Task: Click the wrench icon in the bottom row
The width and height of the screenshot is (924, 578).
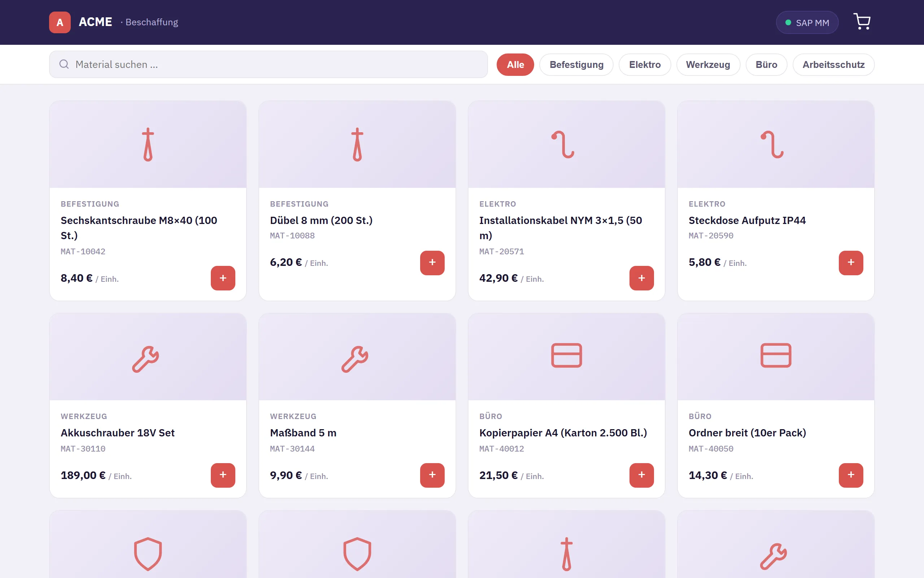Action: (773, 556)
